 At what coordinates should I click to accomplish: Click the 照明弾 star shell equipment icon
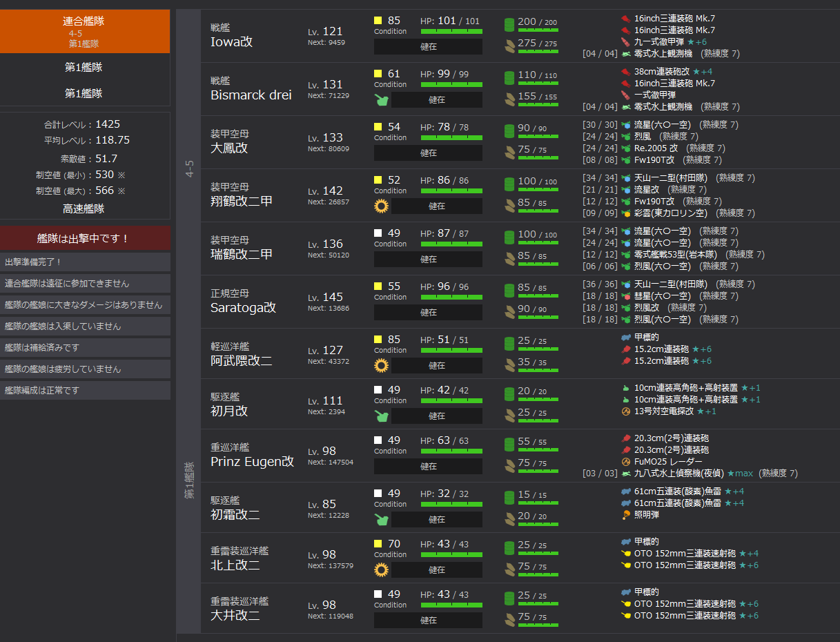click(x=625, y=514)
